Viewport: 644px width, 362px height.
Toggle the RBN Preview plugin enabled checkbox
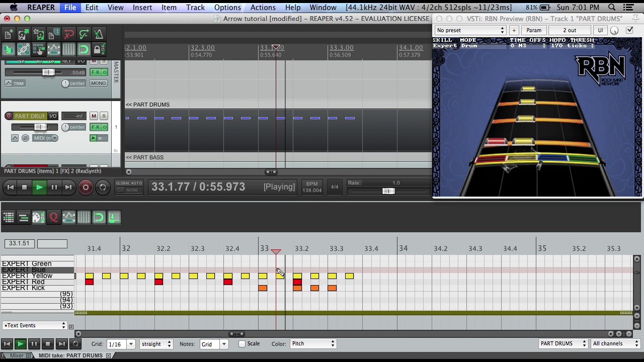(629, 30)
